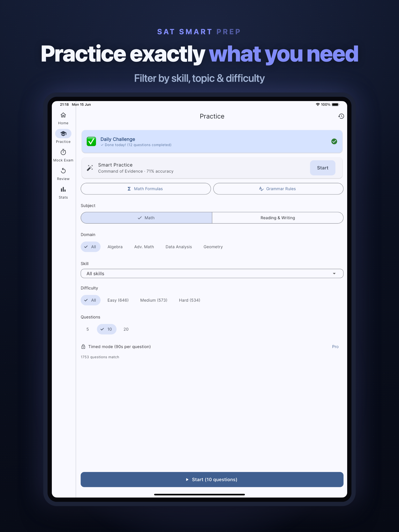Tap '1753 questions match' text
Screen dimensions: 399x532
100,357
